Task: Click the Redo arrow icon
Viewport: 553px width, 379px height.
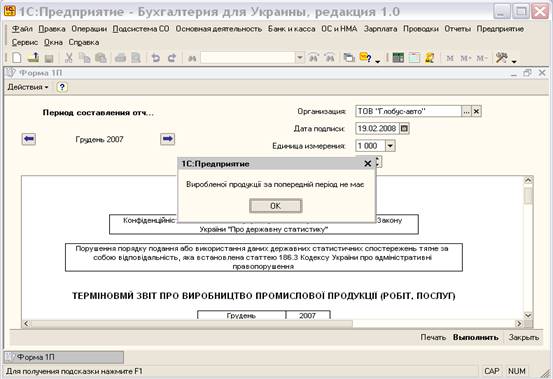Action: point(172,58)
